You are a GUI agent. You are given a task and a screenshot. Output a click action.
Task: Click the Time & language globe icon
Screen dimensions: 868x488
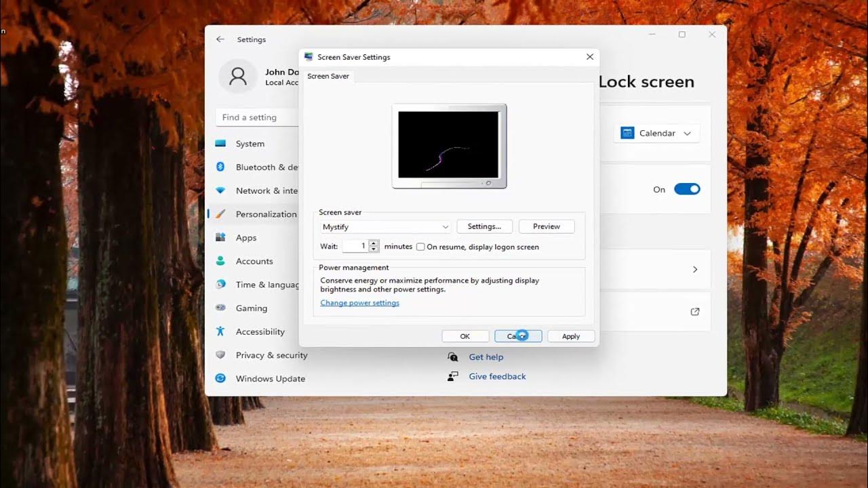coord(220,284)
